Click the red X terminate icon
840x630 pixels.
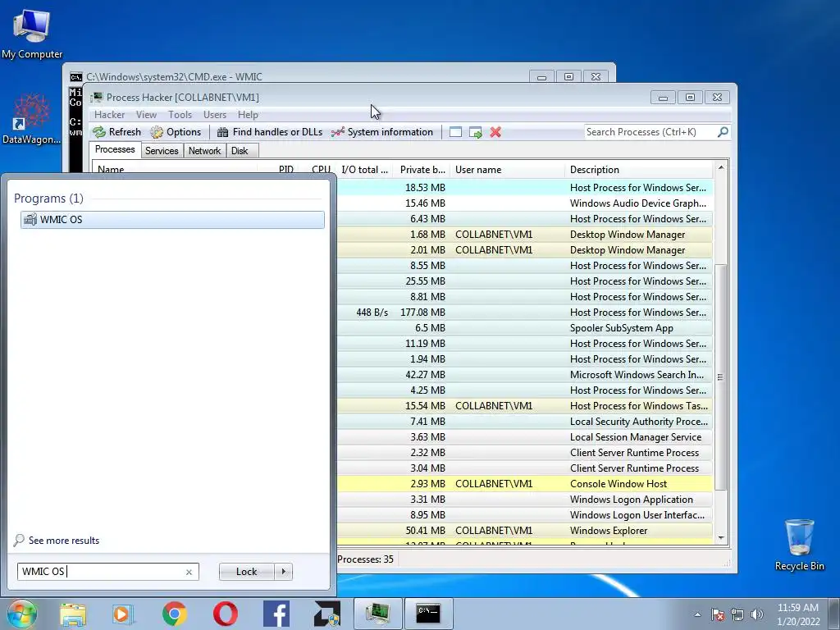tap(495, 132)
